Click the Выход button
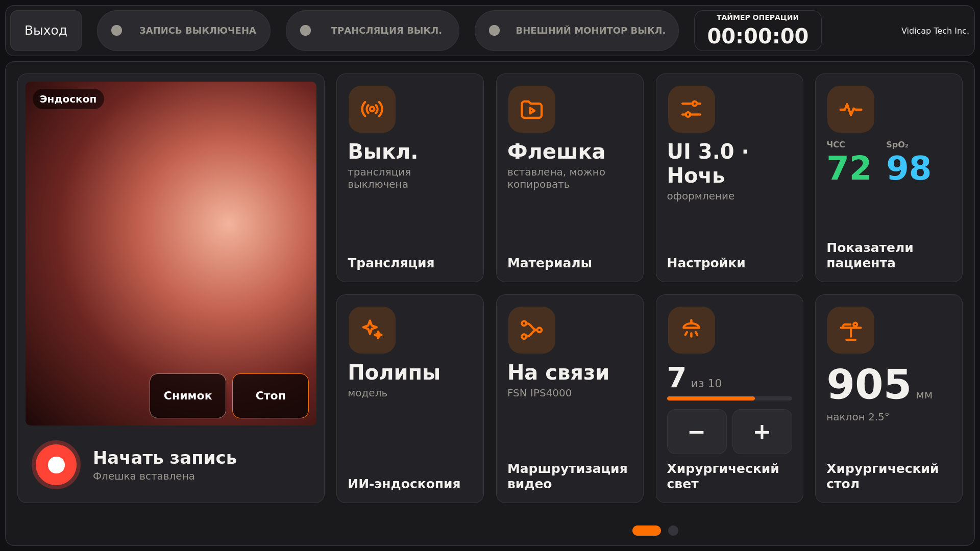 46,31
